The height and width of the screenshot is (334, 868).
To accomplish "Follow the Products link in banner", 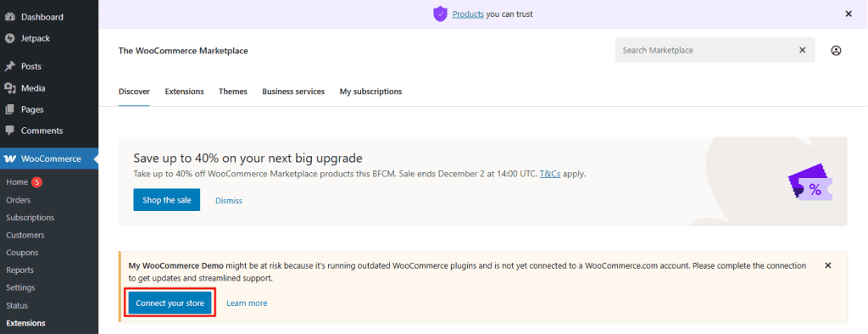I will coord(468,14).
